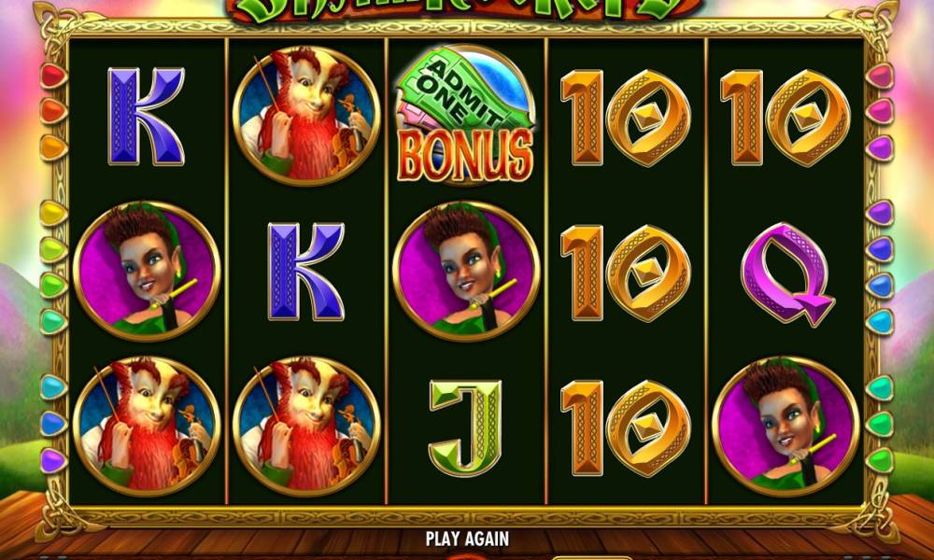This screenshot has width=934, height=560.
Task: Select the red-bearded fiddler atop the second reel
Action: pyautogui.click(x=306, y=116)
